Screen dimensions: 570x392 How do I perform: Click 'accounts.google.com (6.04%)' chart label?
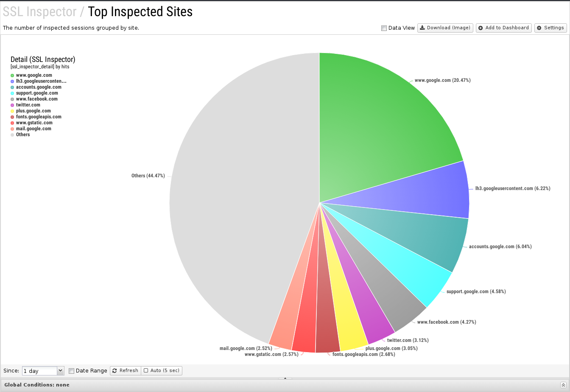click(500, 246)
